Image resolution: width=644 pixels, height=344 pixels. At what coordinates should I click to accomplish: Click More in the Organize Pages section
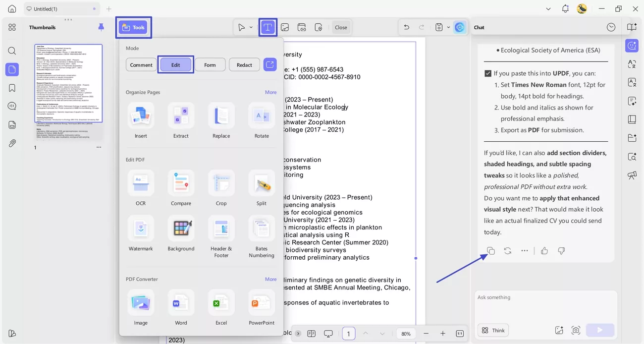270,92
